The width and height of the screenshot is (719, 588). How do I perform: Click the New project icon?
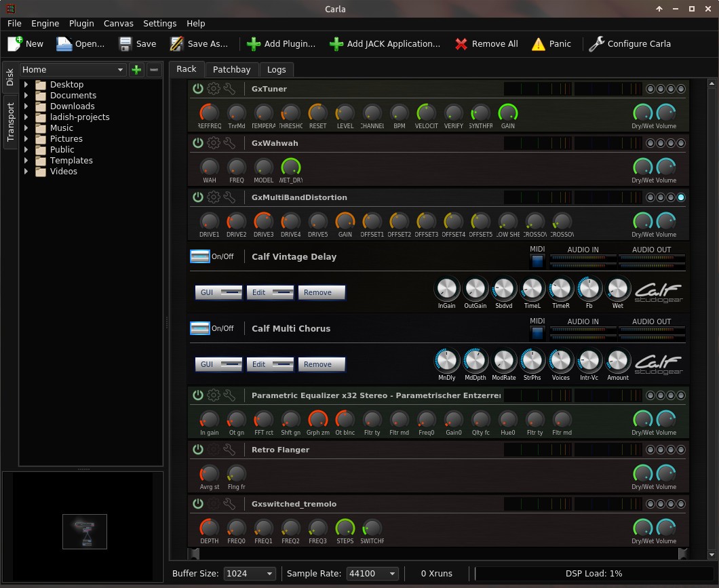click(x=15, y=43)
